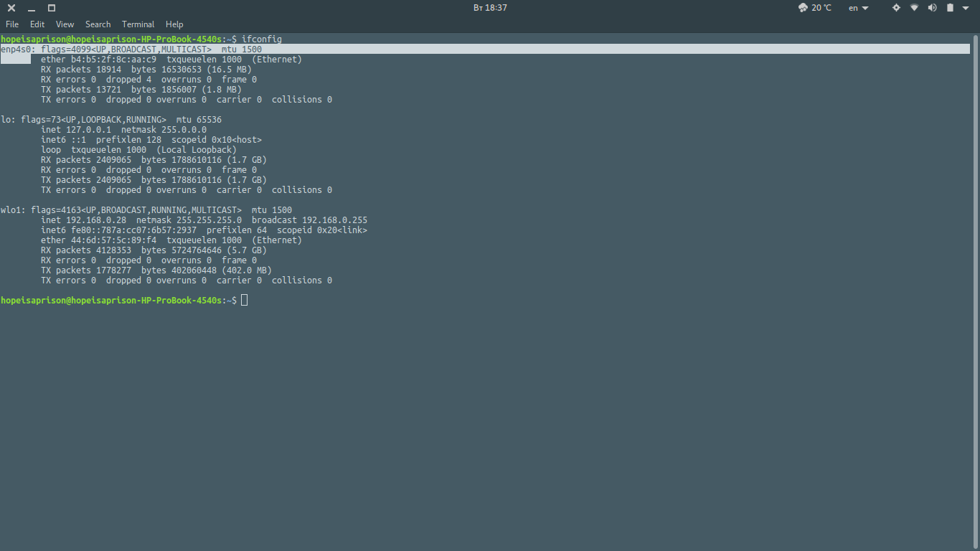Close the terminal window
The height and width of the screenshot is (551, 980).
click(11, 8)
